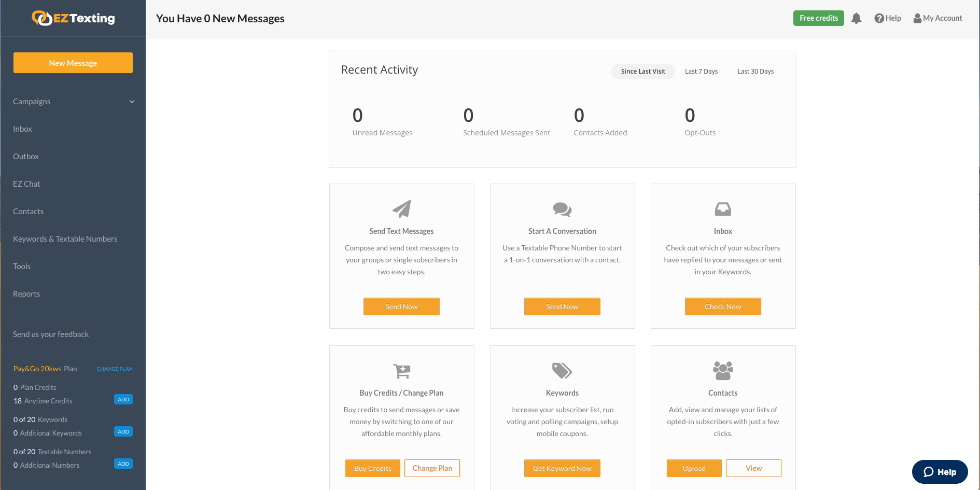980x490 pixels.
Task: Switch activity range to Last 7 Days
Action: coord(701,72)
